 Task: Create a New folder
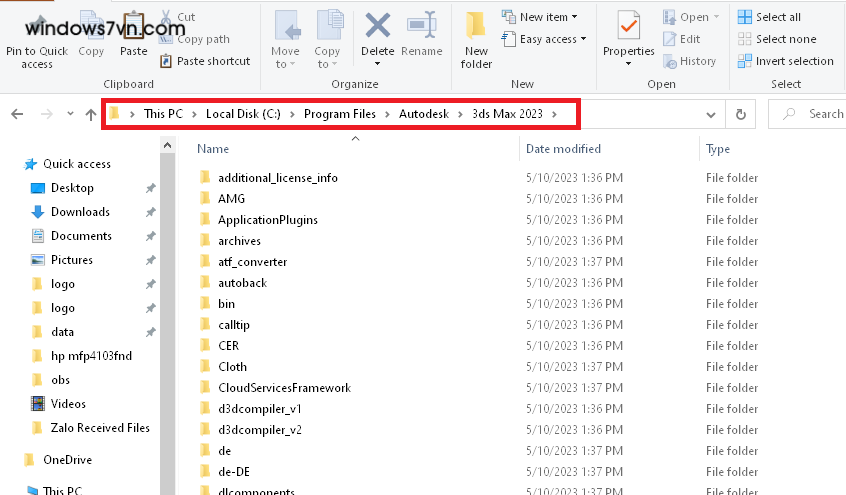tap(476, 40)
